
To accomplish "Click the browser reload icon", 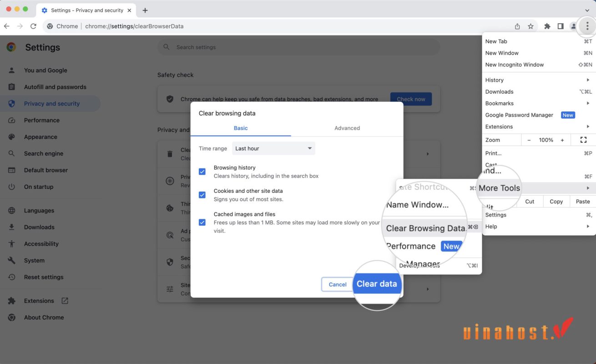I will pos(33,26).
